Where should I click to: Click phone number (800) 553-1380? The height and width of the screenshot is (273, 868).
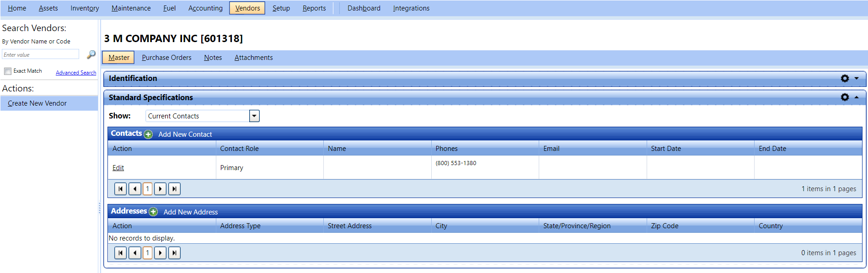click(x=455, y=163)
